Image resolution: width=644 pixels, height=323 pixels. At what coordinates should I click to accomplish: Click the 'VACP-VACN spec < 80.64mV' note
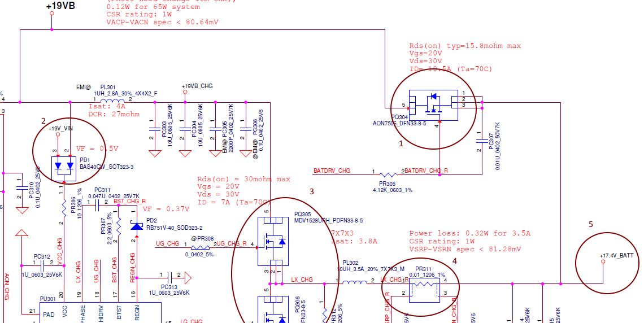pyautogui.click(x=162, y=22)
